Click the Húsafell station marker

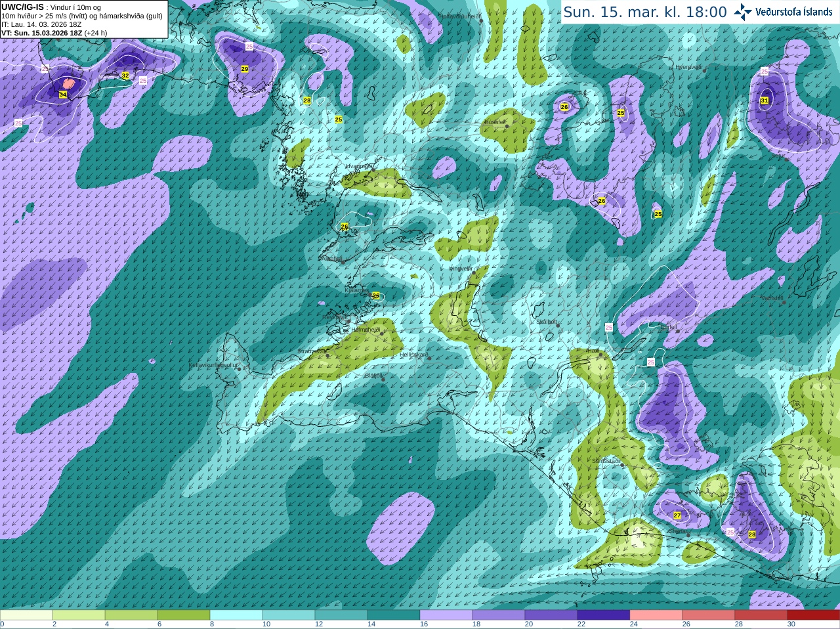click(507, 126)
